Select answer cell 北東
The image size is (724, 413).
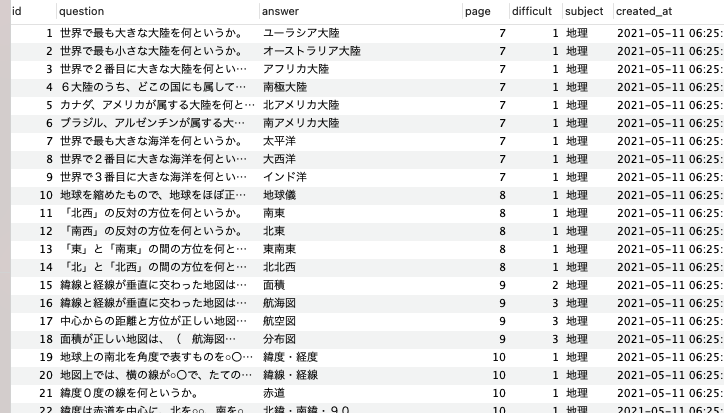(x=274, y=231)
